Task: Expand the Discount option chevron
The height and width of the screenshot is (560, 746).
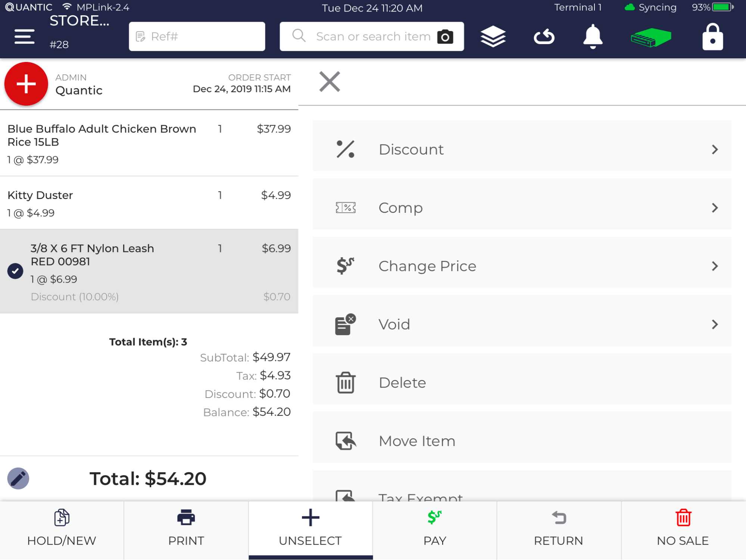Action: click(715, 149)
